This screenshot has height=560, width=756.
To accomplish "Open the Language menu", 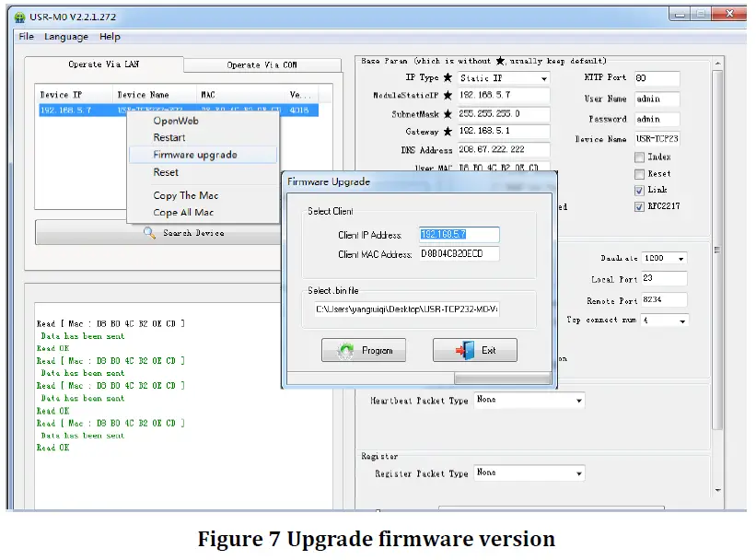I will point(66,37).
